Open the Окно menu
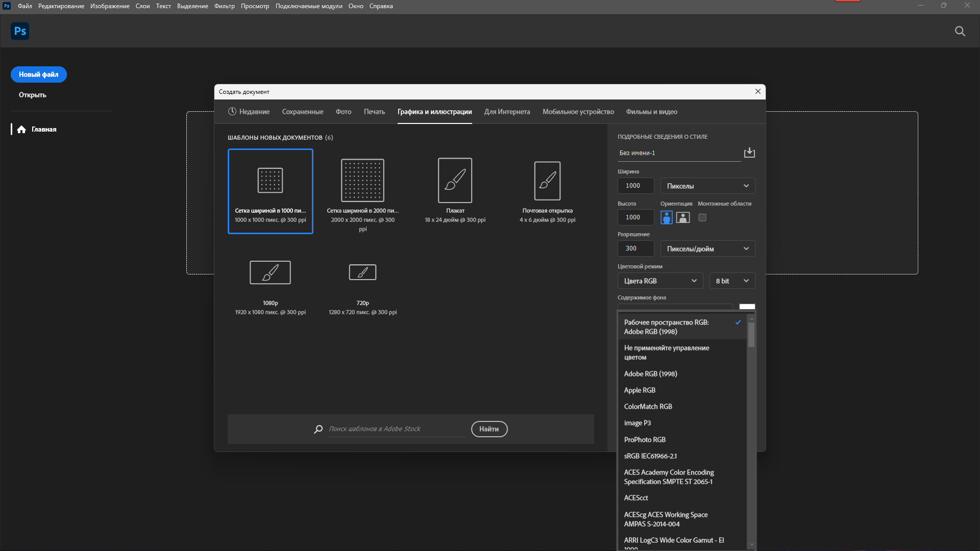The height and width of the screenshot is (551, 980). (356, 6)
